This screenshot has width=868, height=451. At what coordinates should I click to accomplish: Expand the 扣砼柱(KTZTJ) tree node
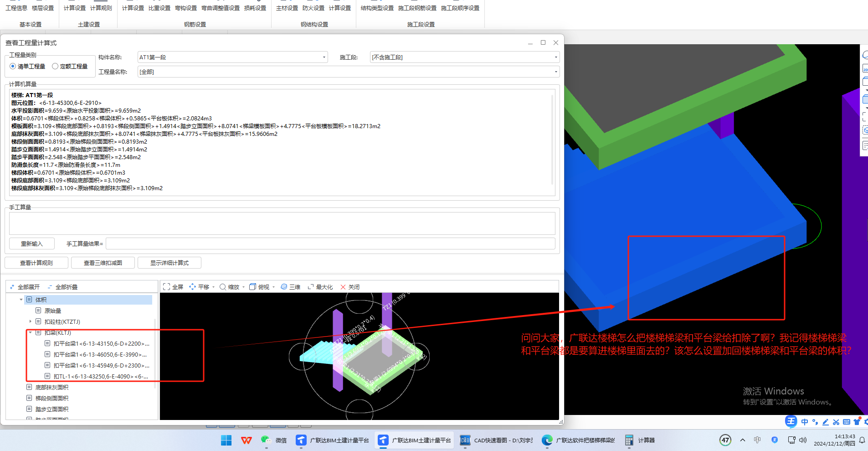point(31,321)
